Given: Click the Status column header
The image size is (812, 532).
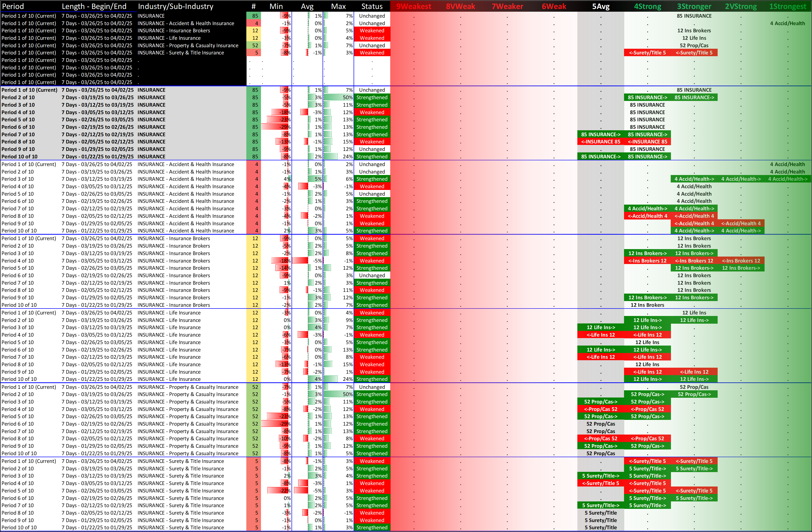Looking at the screenshot, I should pos(372,6).
